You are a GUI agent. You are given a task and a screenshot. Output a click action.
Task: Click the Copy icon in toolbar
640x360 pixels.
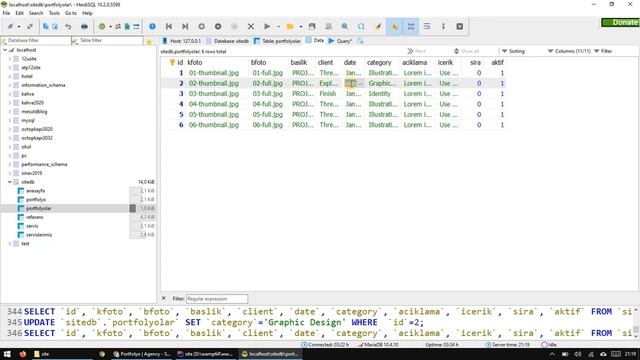point(46,27)
